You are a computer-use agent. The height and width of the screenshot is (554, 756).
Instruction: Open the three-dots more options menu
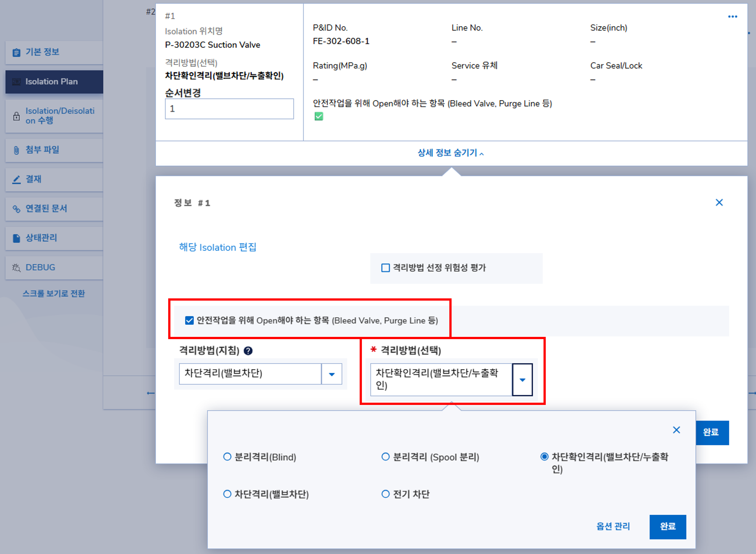coord(733,16)
